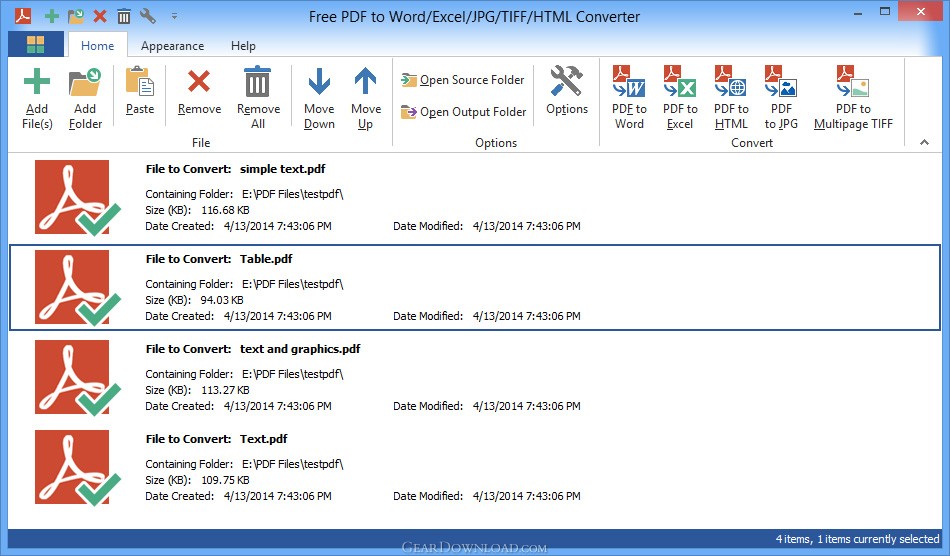This screenshot has width=950, height=556.
Task: Click the app PDF logo in title bar
Action: (23, 15)
